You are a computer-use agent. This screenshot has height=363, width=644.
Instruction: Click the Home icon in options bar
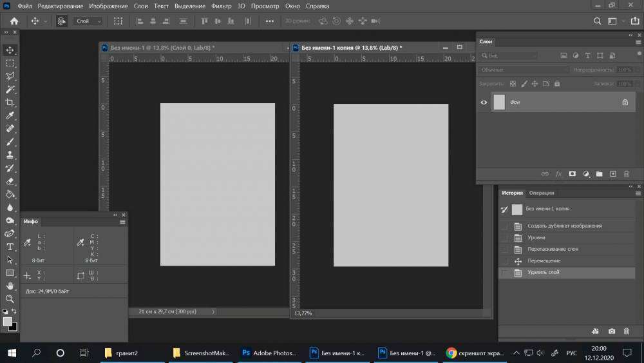14,21
